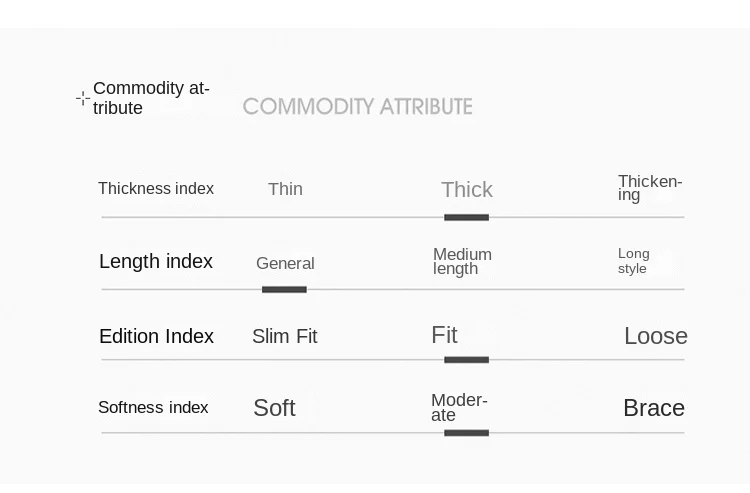The height and width of the screenshot is (493, 750).
Task: Click the crosshair icon beside Commodity attribute
Action: 83,98
